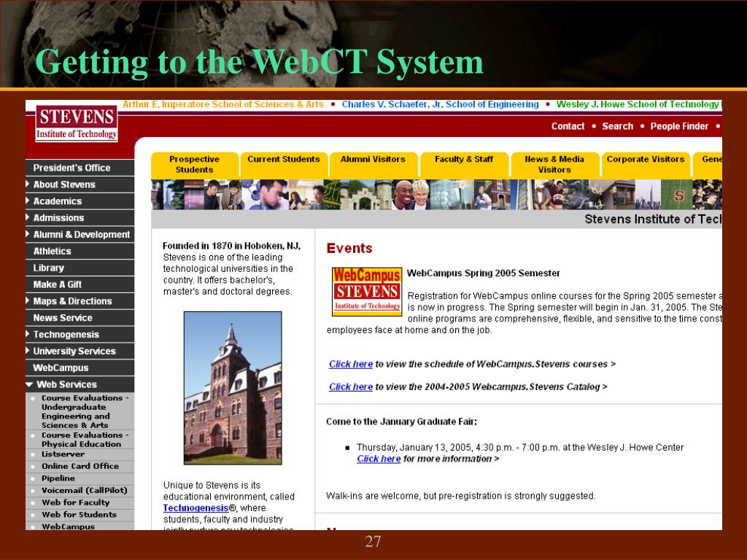The width and height of the screenshot is (747, 560).
Task: Click here to view 2004-2005 Webcampus Catalog
Action: pyautogui.click(x=351, y=386)
